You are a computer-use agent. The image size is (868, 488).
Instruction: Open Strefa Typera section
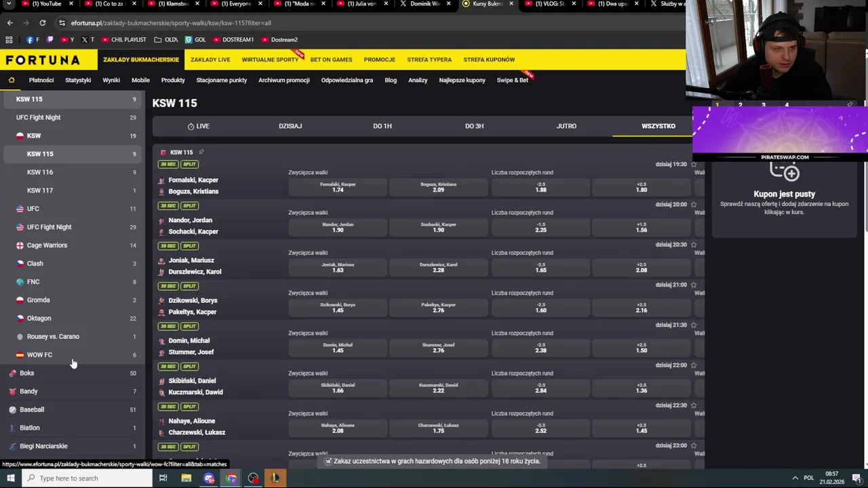coord(429,60)
